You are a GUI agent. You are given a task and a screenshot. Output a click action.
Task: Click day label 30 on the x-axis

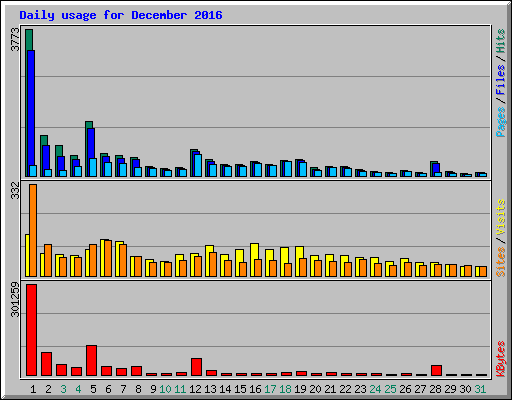[465, 389]
